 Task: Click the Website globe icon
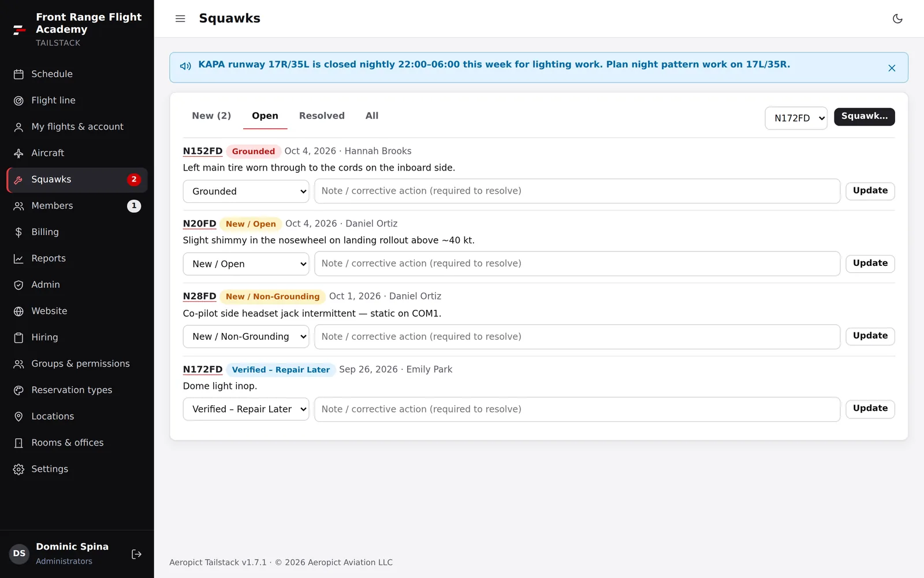point(18,311)
